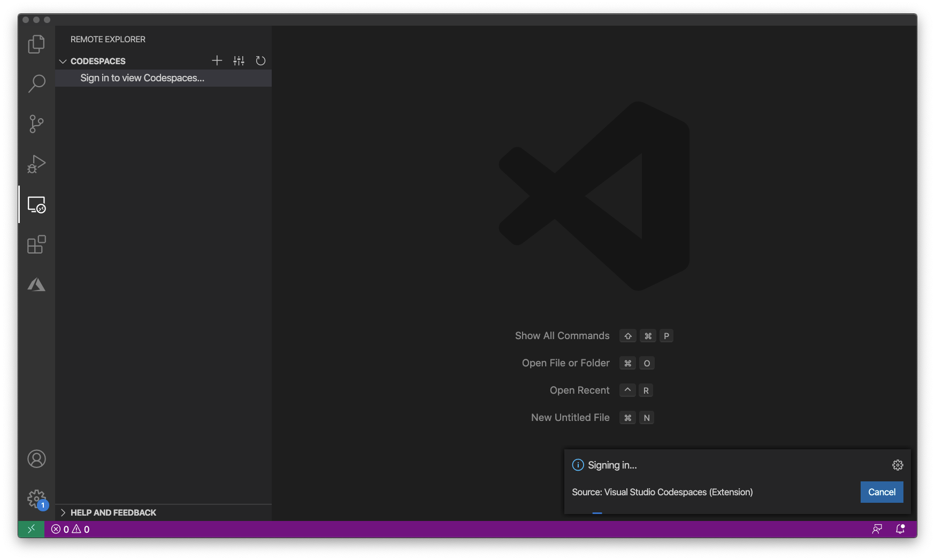
Task: Select Sign in to view Codespaces
Action: (142, 78)
